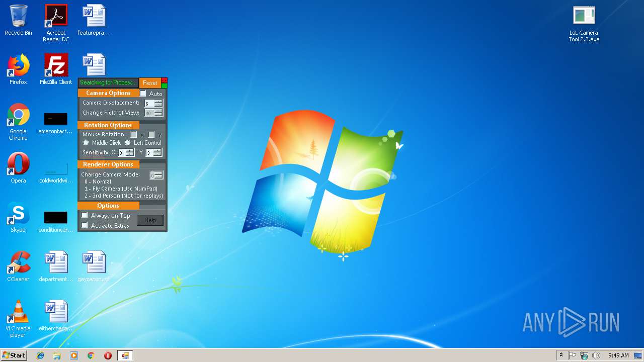Launch Chrome from the taskbar

(91, 355)
